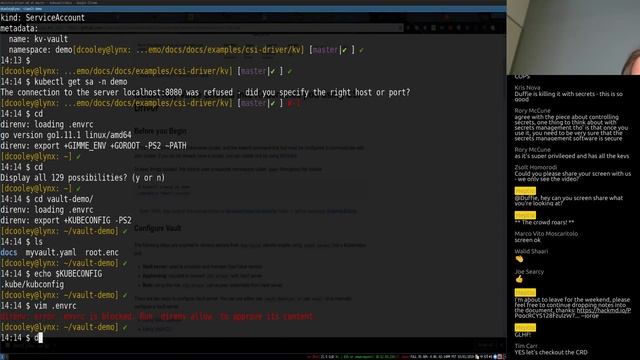Click 'Could you please share your screen' message

point(572,176)
